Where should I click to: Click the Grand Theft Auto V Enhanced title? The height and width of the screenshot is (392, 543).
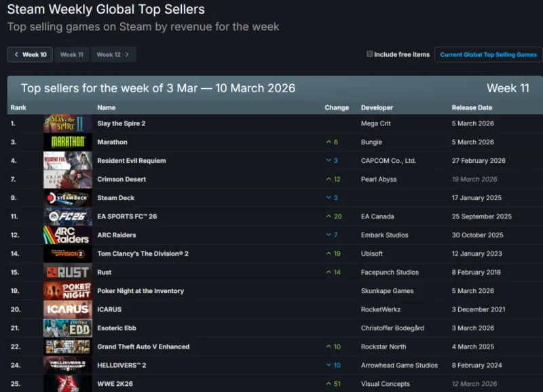point(143,347)
